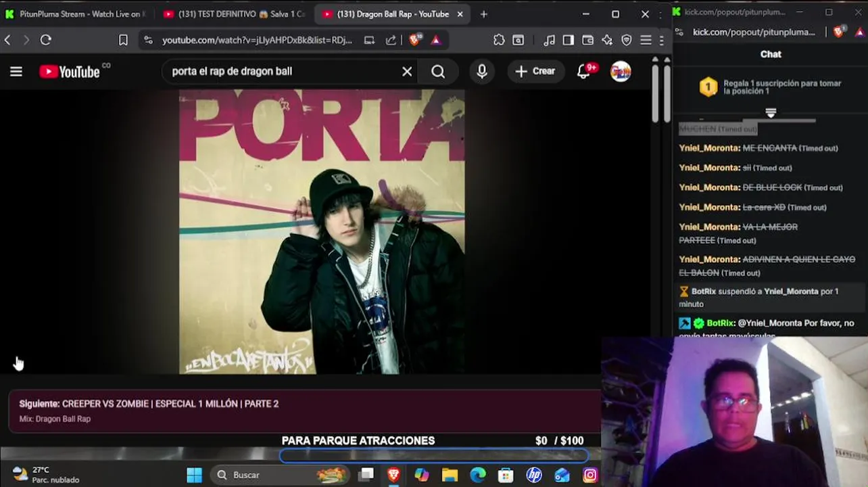Open a new browser tab with plus
The width and height of the screenshot is (868, 487).
tap(483, 14)
